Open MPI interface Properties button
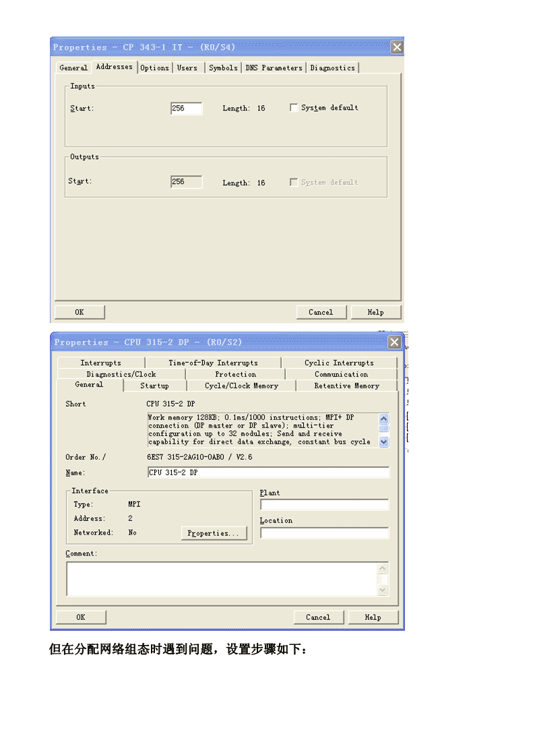The image size is (535, 756). (x=214, y=533)
